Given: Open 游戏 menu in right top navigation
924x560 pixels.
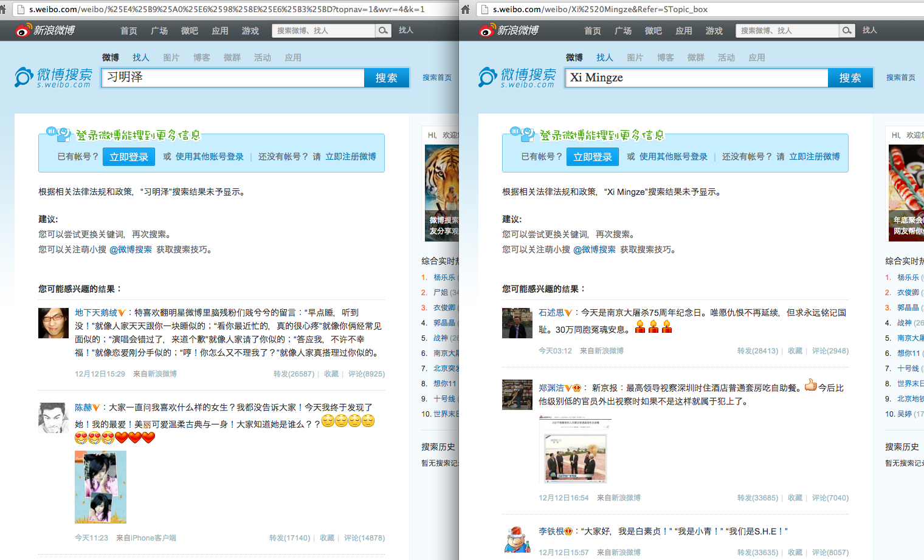Looking at the screenshot, I should click(x=714, y=30).
